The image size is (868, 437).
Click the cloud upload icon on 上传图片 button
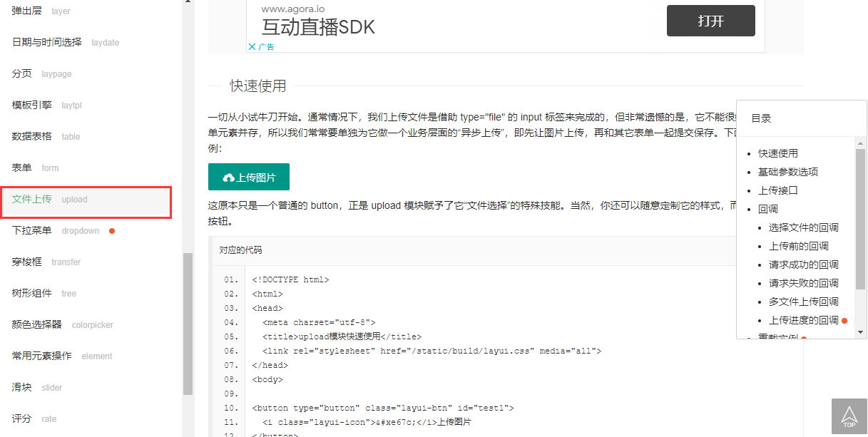pyautogui.click(x=228, y=176)
